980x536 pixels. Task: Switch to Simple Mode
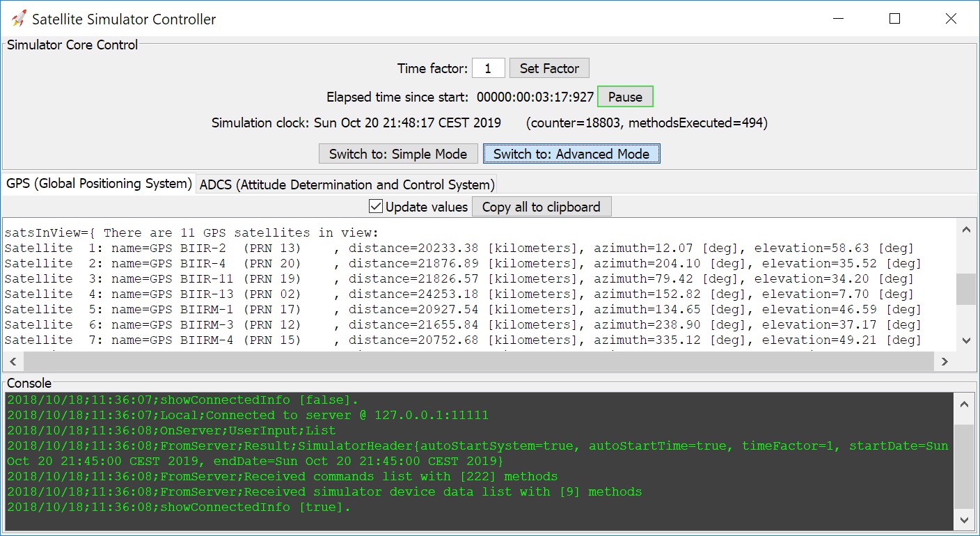[x=398, y=154]
